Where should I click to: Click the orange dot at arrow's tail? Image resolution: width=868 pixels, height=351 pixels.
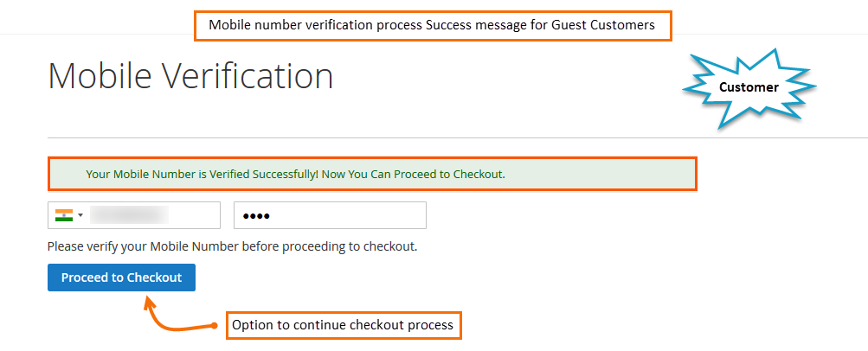(215, 326)
